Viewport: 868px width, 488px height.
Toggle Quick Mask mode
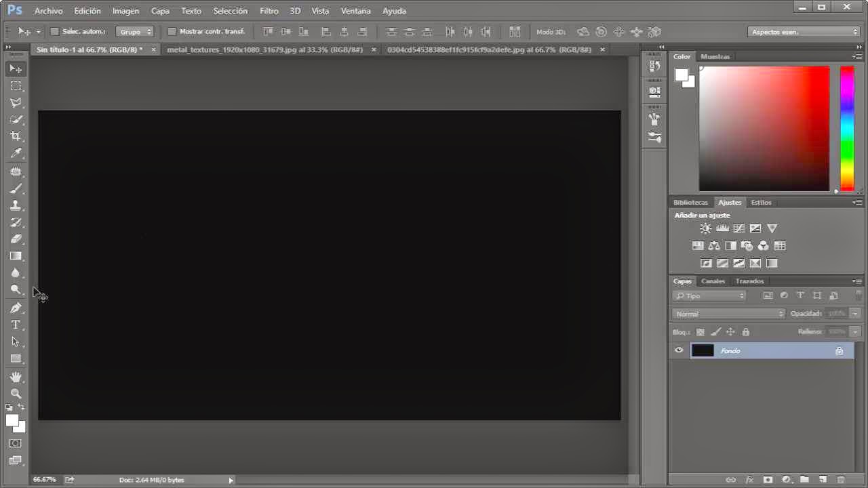pyautogui.click(x=16, y=443)
